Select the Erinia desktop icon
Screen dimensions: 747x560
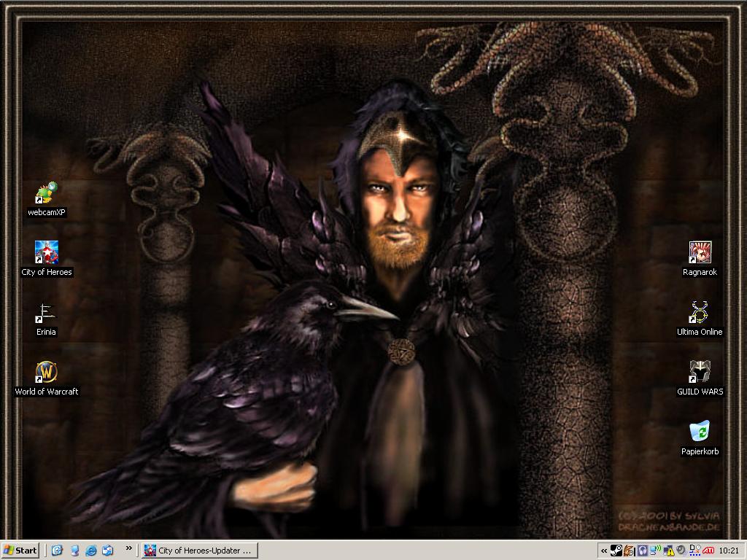[x=47, y=313]
